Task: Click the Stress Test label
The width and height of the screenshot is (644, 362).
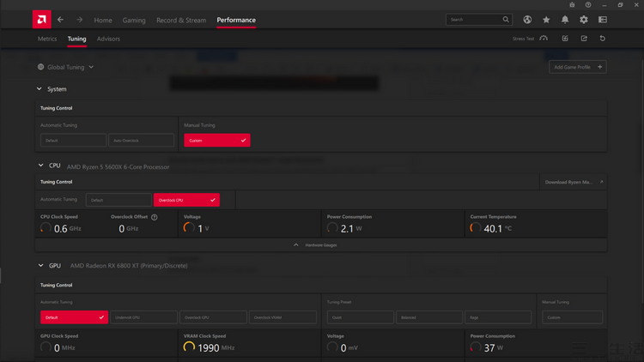Action: click(523, 39)
